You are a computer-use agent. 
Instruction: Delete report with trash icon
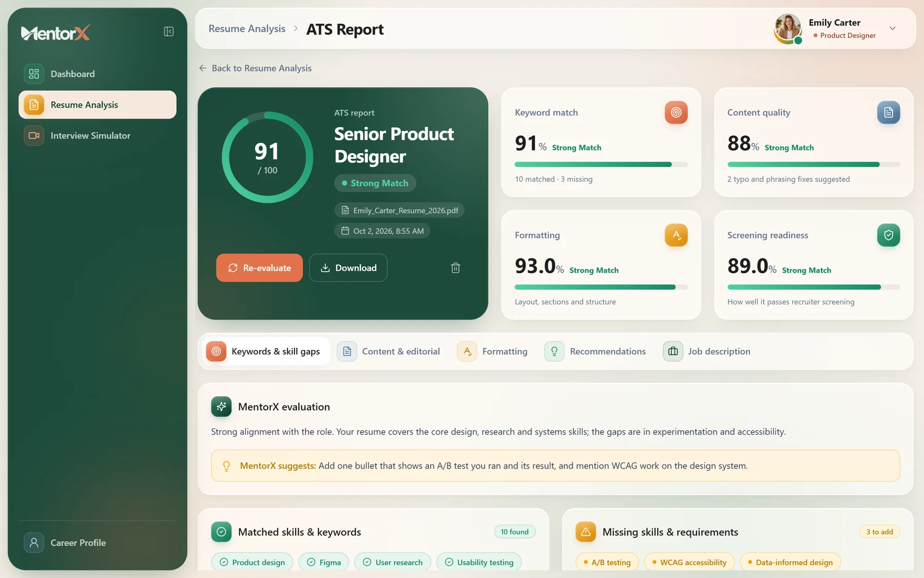point(455,268)
